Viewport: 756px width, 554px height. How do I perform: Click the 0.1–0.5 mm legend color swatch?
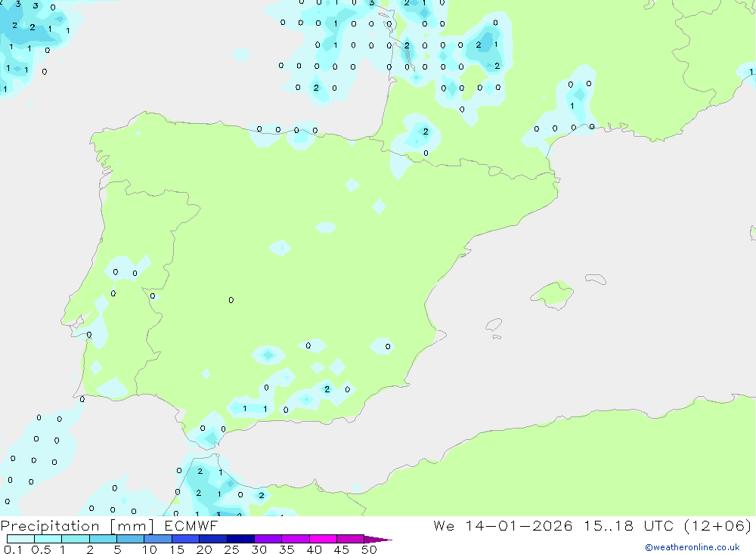[x=20, y=539]
